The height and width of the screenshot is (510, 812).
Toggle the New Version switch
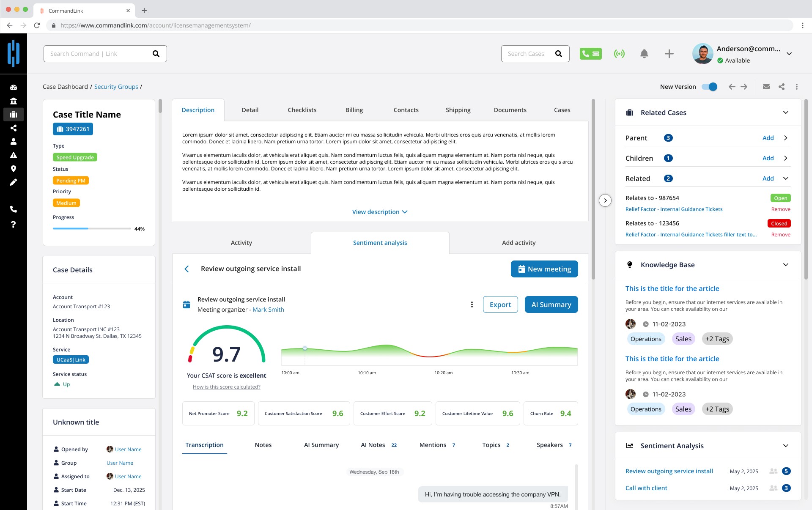coord(710,87)
